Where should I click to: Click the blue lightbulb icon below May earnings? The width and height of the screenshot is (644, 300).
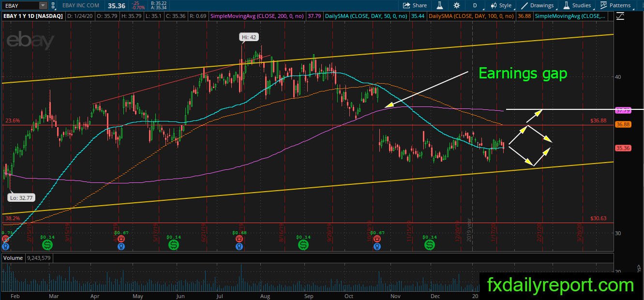pos(121,247)
